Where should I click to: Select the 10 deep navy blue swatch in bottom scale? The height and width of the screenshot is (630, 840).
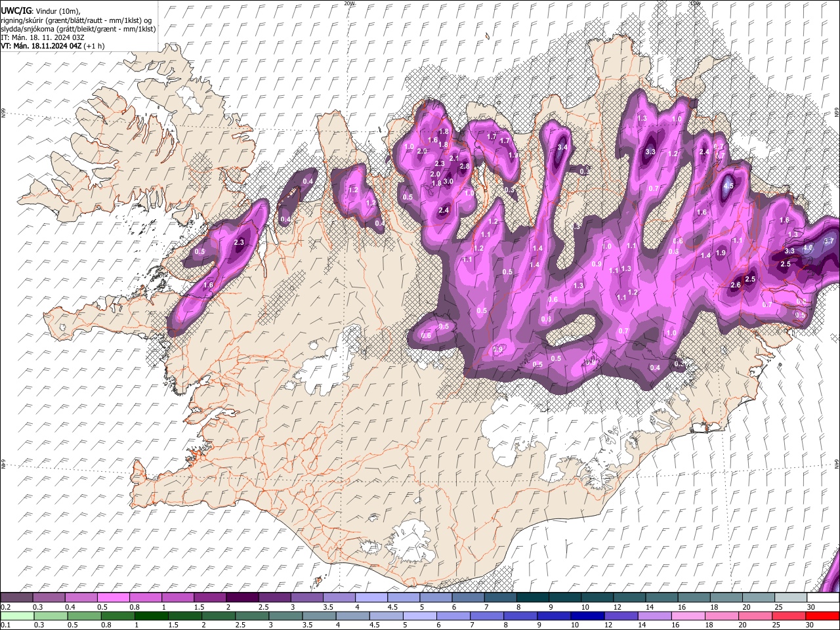tap(587, 616)
